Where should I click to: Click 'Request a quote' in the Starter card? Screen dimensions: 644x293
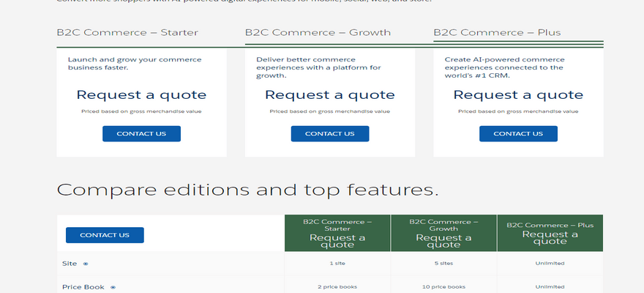141,95
